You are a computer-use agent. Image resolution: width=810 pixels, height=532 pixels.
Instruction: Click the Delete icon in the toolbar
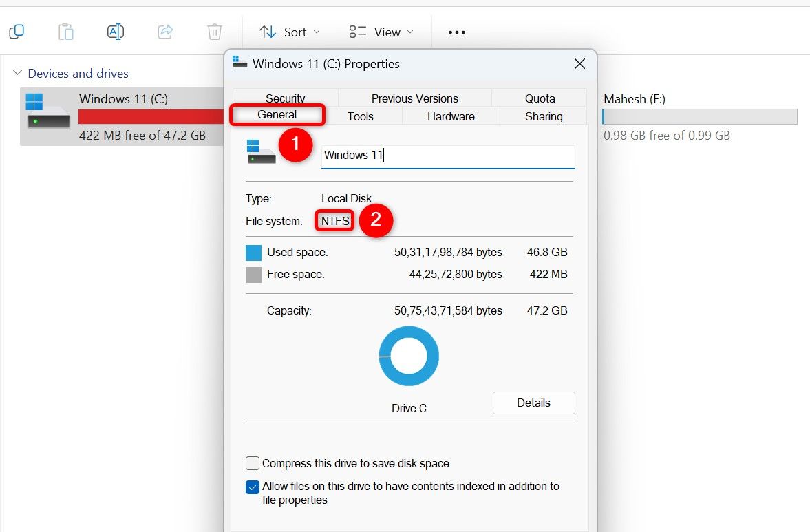tap(214, 31)
